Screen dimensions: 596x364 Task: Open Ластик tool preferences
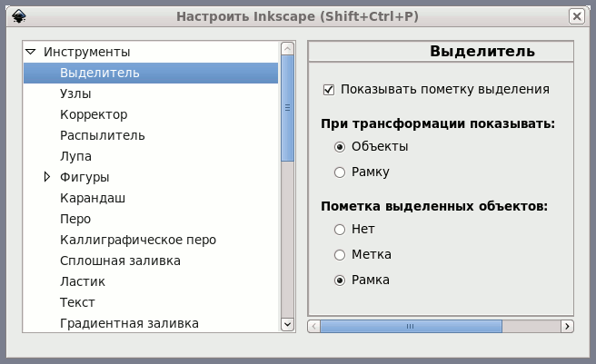(x=83, y=281)
